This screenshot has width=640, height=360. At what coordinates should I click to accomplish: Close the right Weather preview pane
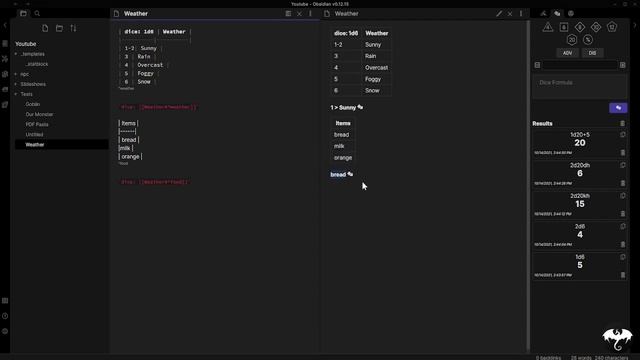(510, 13)
